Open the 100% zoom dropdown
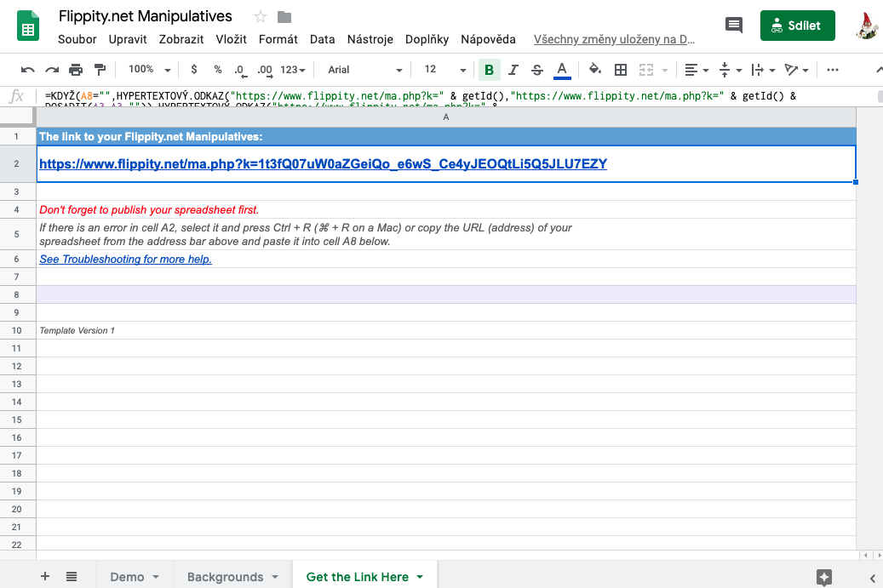The height and width of the screenshot is (588, 883). [x=149, y=69]
